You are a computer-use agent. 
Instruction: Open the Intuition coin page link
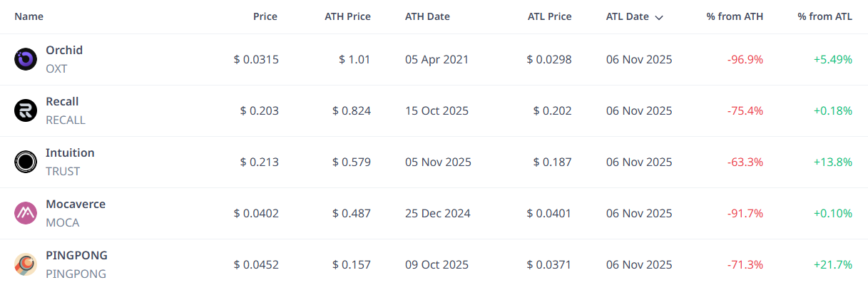tap(70, 153)
